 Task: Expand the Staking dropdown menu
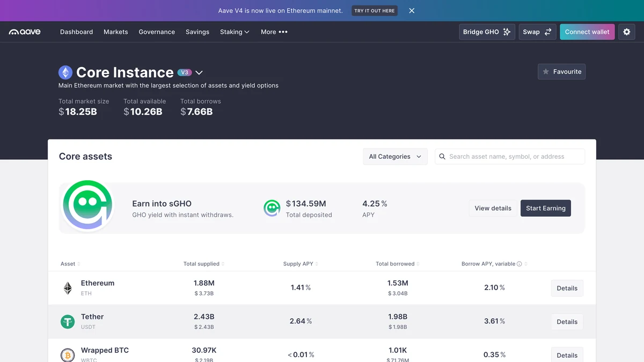pos(235,32)
